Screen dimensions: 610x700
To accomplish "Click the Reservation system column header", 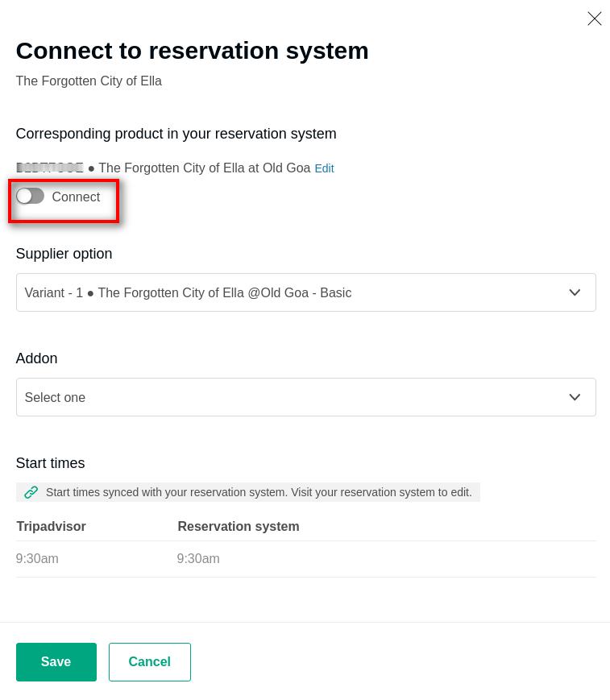I will (x=239, y=527).
